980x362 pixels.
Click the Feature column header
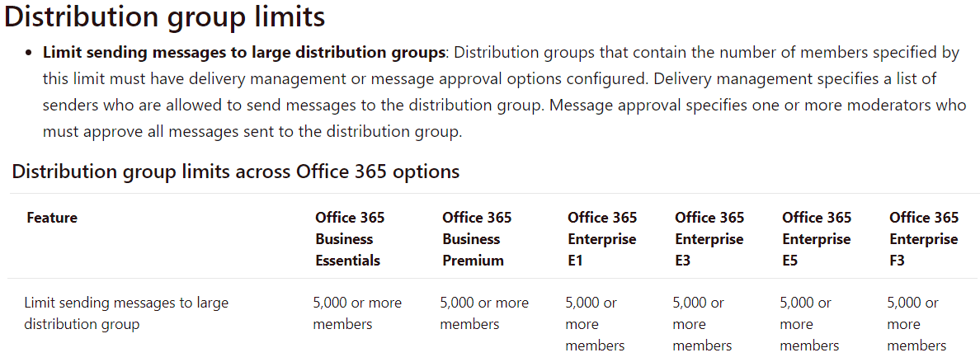(x=53, y=218)
